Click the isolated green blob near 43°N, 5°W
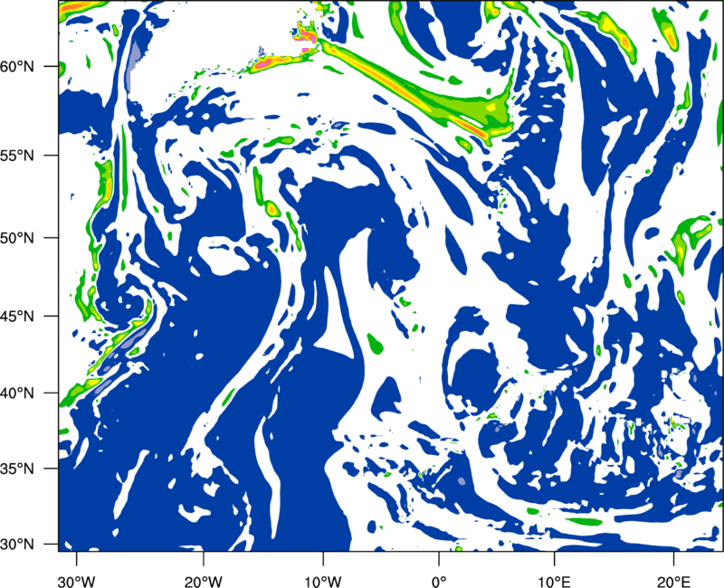Screen dimensions: 724x588 (376, 343)
